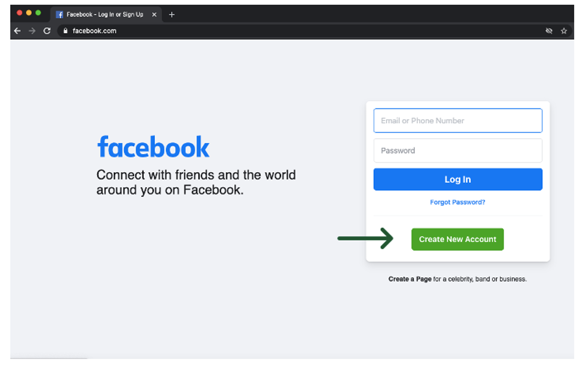Close the Facebook tab
This screenshot has height=366, width=588.
pyautogui.click(x=154, y=14)
